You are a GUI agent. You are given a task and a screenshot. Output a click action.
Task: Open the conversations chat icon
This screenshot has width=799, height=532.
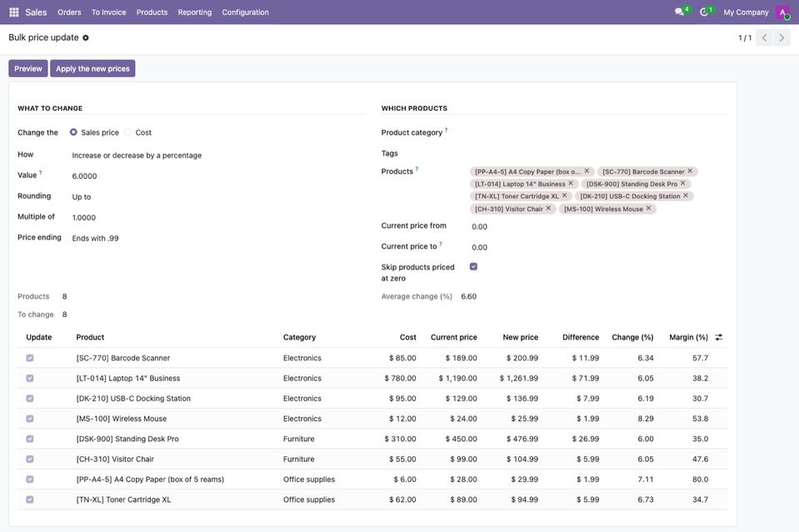[679, 12]
